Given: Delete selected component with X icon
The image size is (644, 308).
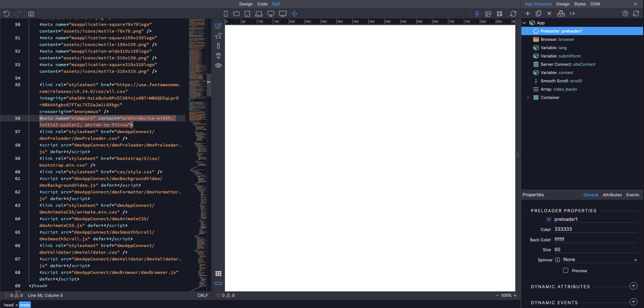Looking at the screenshot, I should (x=549, y=13).
